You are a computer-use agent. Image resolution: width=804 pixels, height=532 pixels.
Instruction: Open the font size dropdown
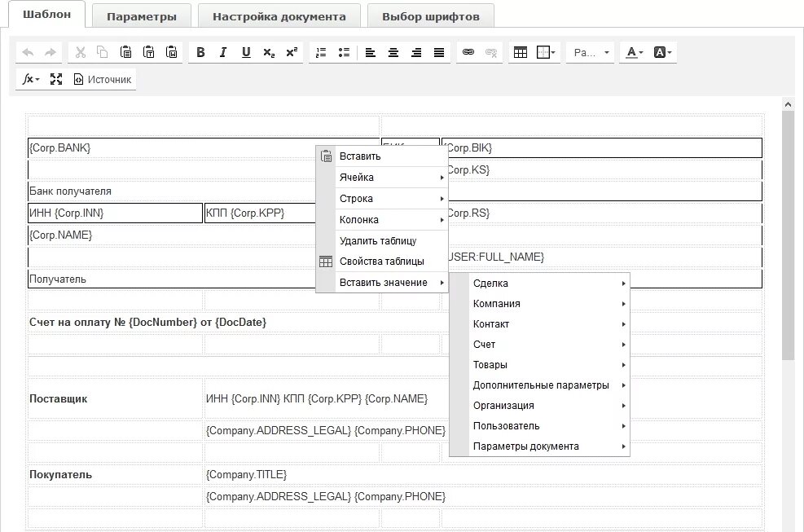click(591, 52)
